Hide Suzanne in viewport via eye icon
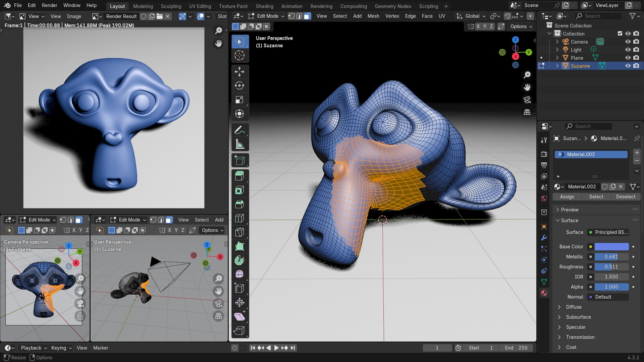Screen dimensions: 644x362 [628, 66]
